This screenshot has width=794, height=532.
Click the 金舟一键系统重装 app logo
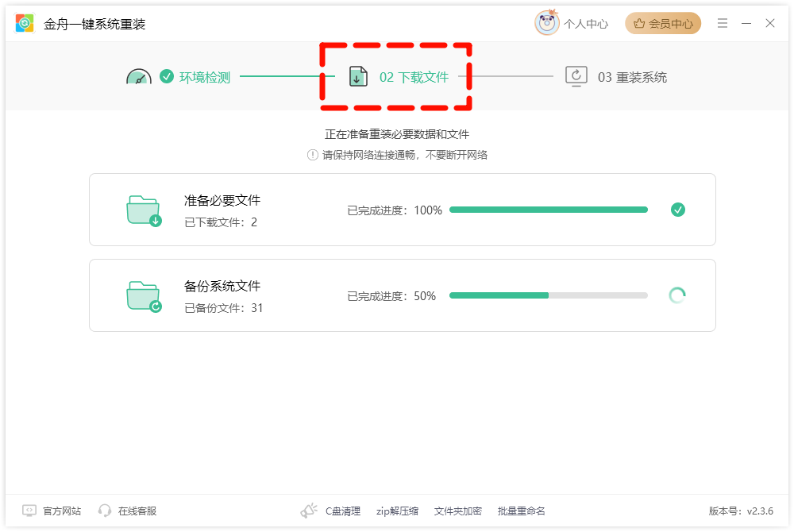[25, 23]
